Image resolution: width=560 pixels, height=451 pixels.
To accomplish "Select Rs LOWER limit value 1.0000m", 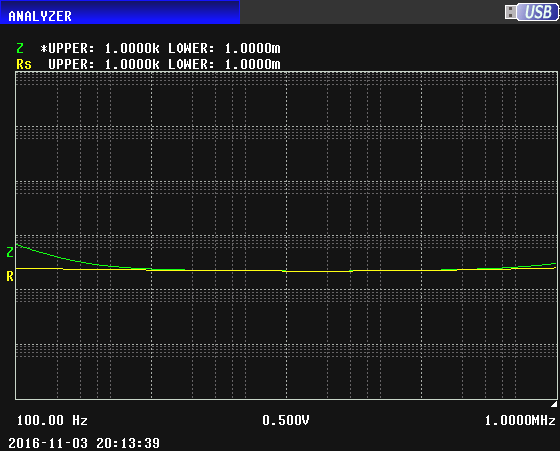I will [x=252, y=64].
